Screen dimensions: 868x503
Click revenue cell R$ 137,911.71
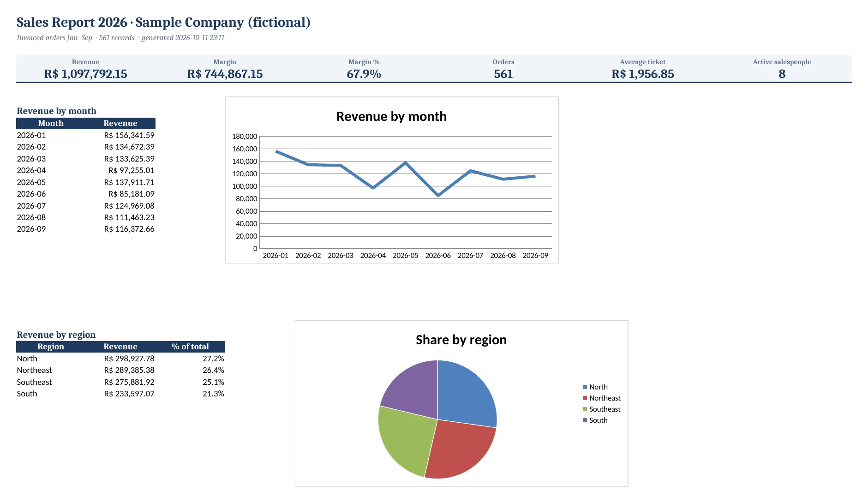pyautogui.click(x=129, y=182)
